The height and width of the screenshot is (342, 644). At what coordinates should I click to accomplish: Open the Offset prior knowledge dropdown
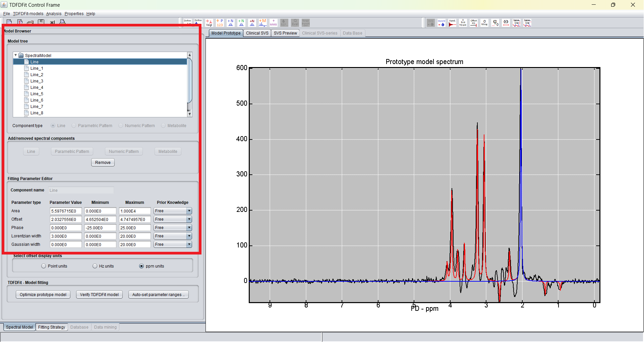[x=189, y=219]
